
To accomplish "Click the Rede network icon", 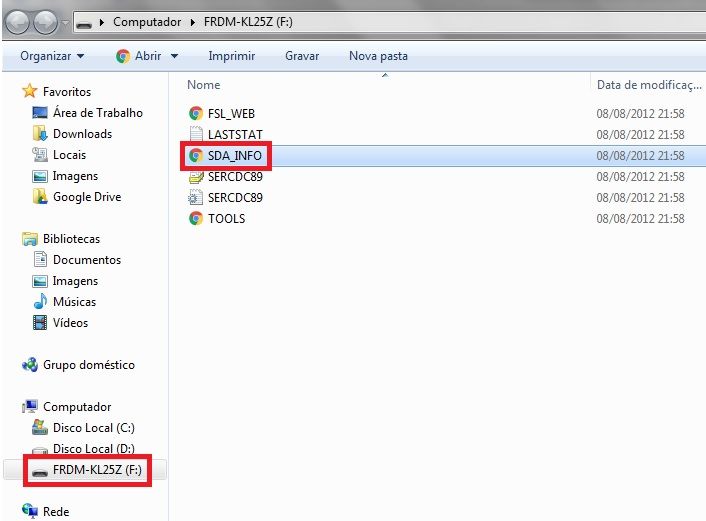I will click(30, 511).
